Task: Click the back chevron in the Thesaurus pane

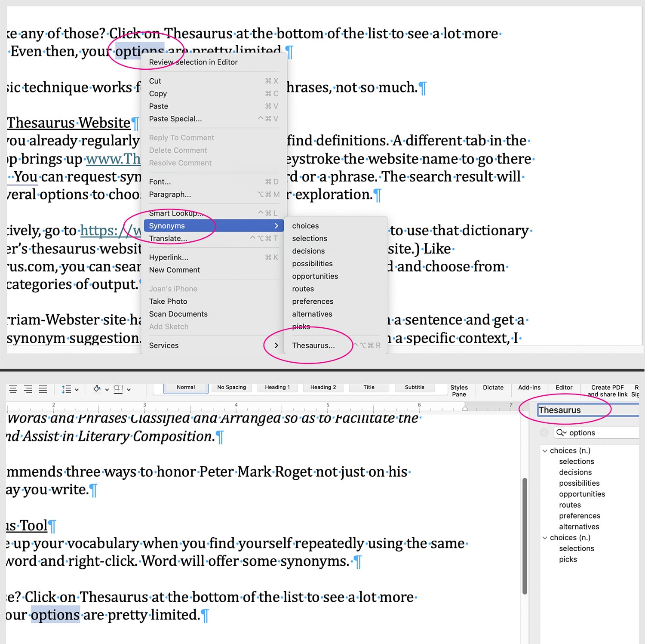Action: tap(544, 433)
